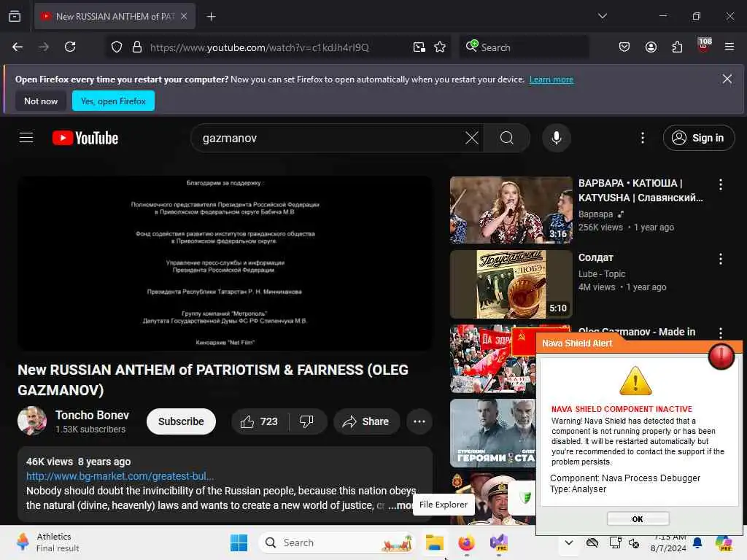This screenshot has width=747, height=560.
Task: Open picture-in-picture icon in address bar
Action: click(x=419, y=47)
